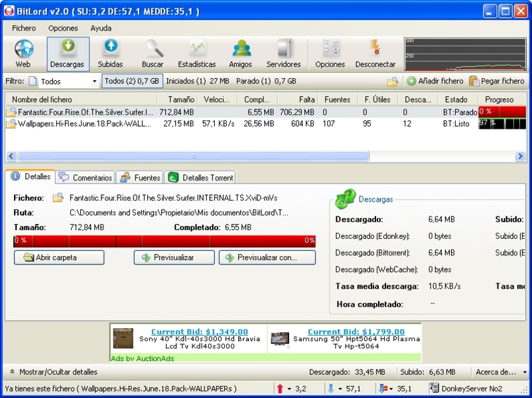The height and width of the screenshot is (398, 532).
Task: Click the Previsualizar button
Action: click(x=174, y=257)
